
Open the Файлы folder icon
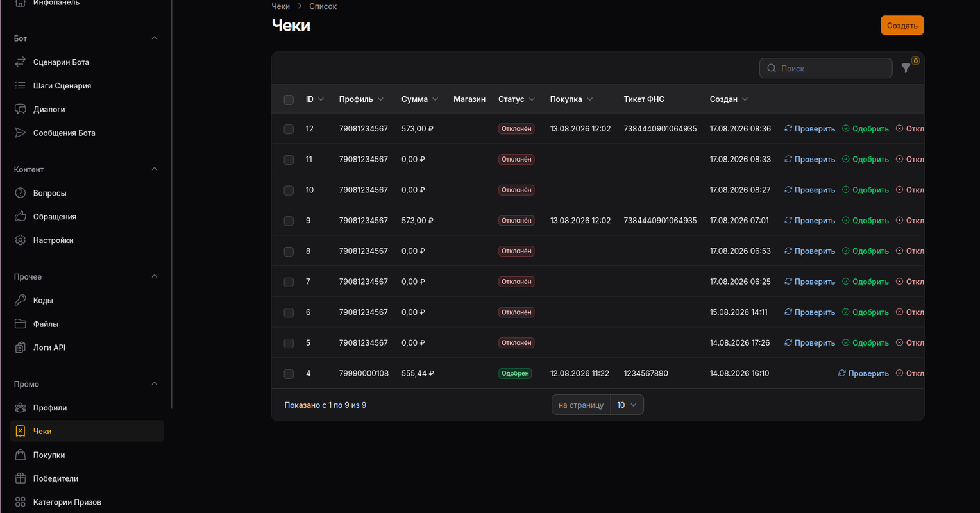(x=21, y=324)
